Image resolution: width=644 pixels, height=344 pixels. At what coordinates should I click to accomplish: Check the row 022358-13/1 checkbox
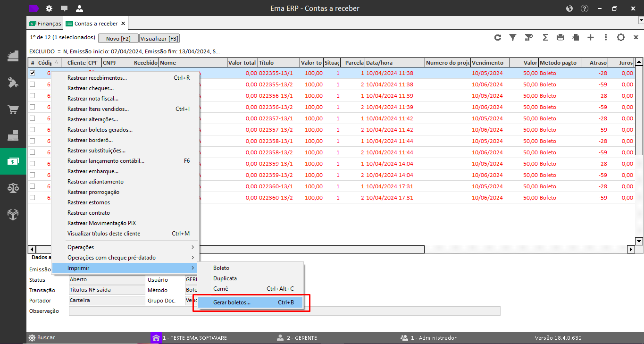pyautogui.click(x=32, y=141)
